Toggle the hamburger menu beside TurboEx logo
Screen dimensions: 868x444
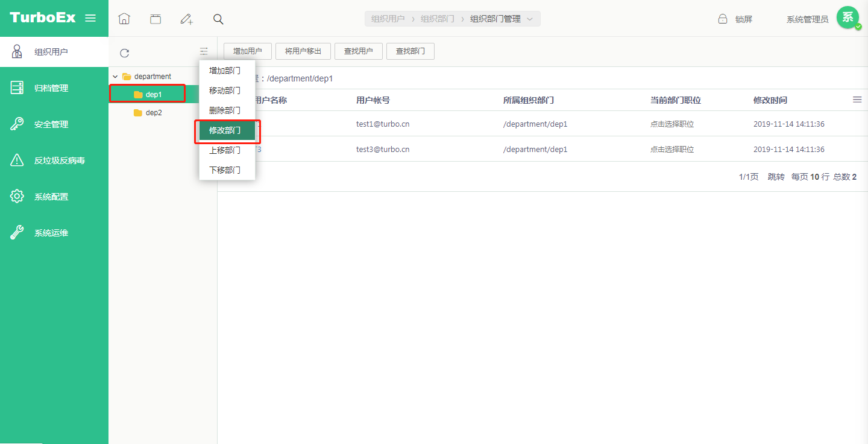click(x=90, y=18)
